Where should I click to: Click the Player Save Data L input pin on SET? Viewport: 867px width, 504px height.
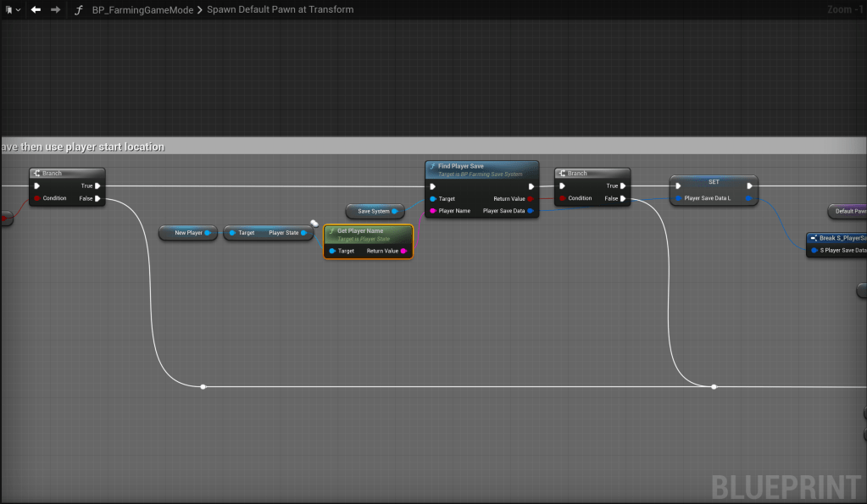(678, 198)
